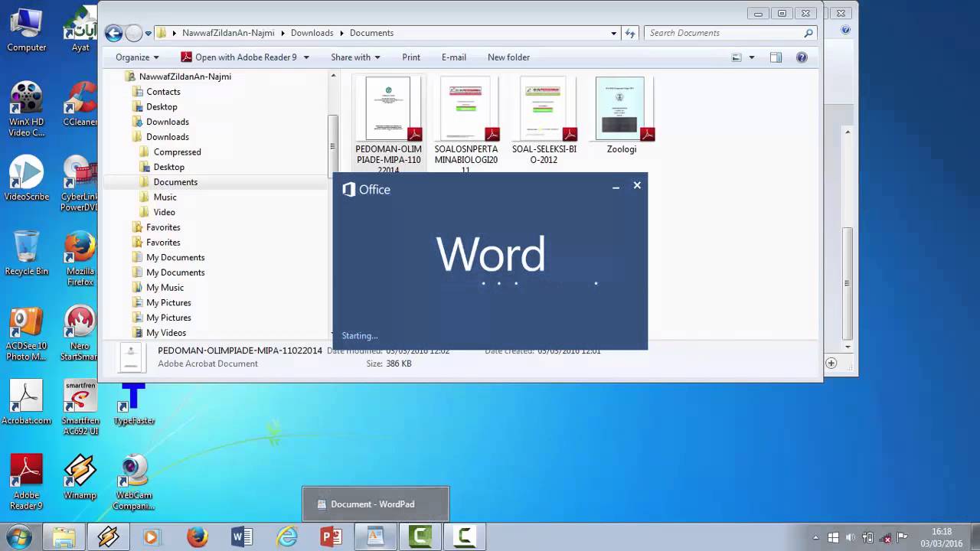Select My Music in the navigation tree
This screenshot has height=551, width=980.
coord(165,288)
